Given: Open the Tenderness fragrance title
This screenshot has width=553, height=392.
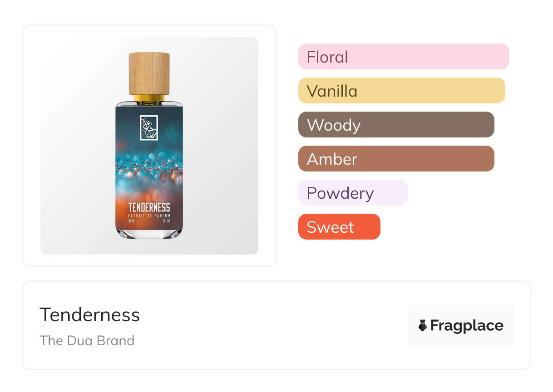Looking at the screenshot, I should 90,314.
